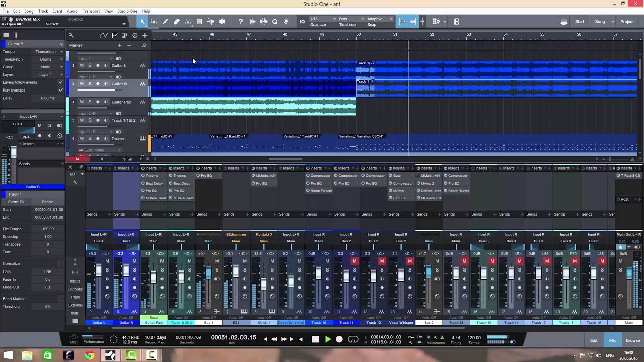Open Layers Layer 1 dropdown

(49, 75)
